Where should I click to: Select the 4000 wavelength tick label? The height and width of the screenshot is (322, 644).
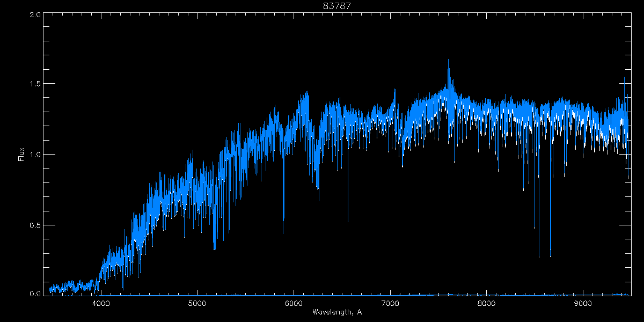point(101,303)
